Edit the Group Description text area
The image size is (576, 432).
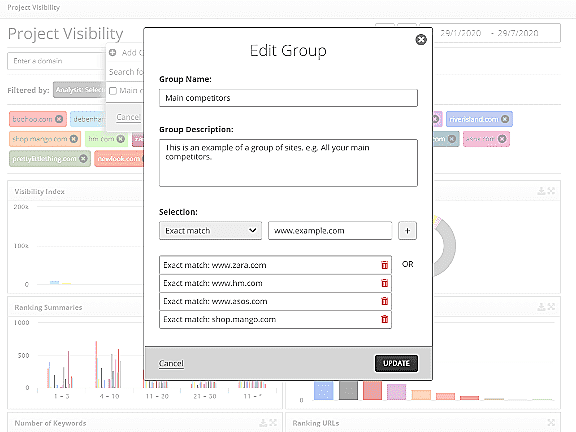tap(288, 163)
